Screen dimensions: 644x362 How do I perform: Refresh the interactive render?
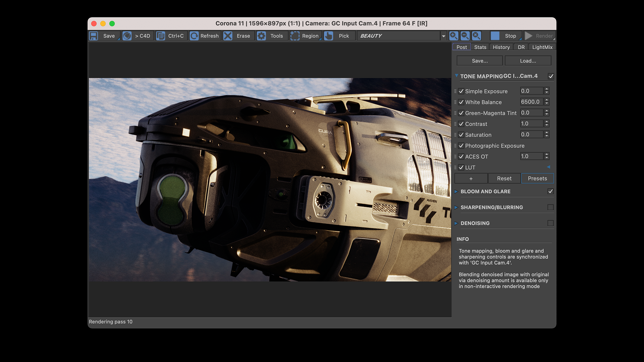[x=194, y=36]
